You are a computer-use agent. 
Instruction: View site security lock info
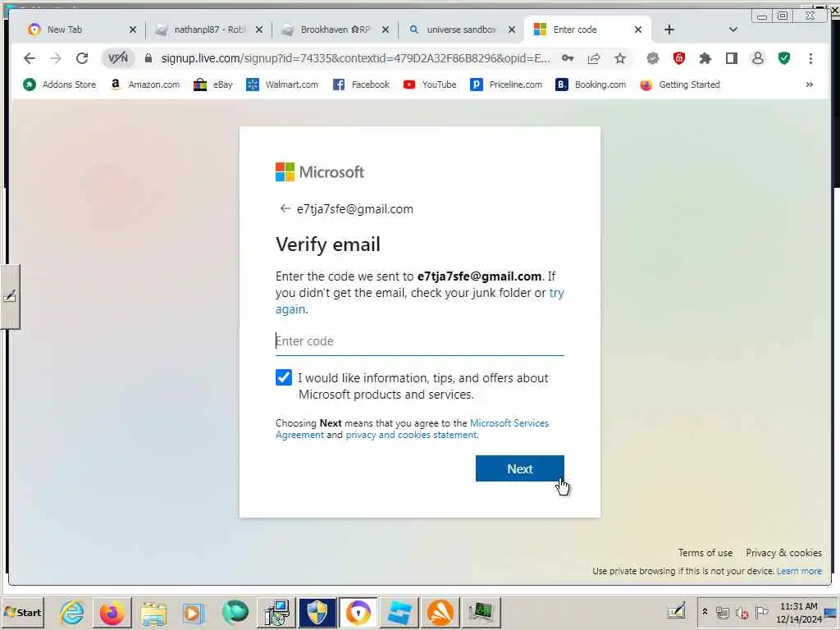click(148, 58)
